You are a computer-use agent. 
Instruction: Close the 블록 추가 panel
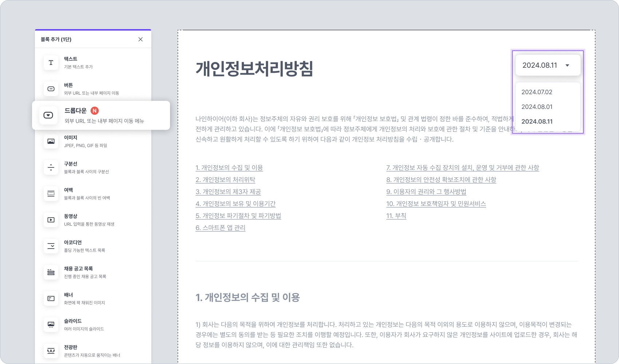pos(141,39)
